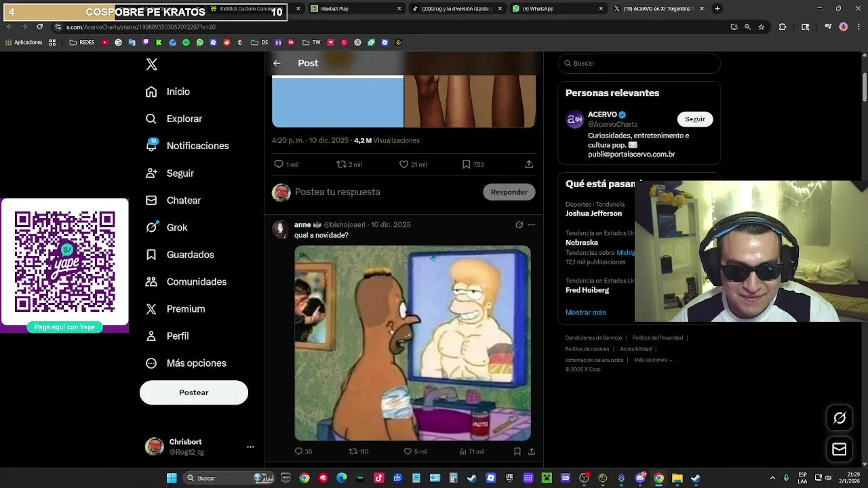Follow ACERVO with Seguir button

point(695,119)
